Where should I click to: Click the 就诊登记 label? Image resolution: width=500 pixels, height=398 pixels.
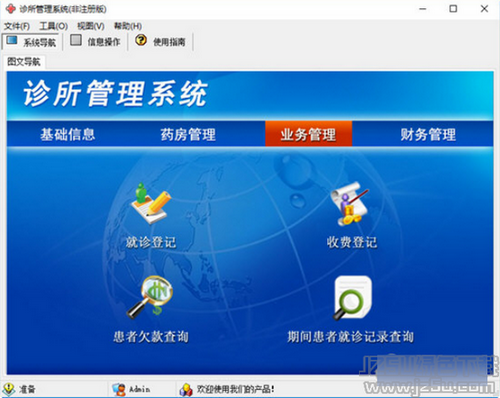(x=151, y=242)
